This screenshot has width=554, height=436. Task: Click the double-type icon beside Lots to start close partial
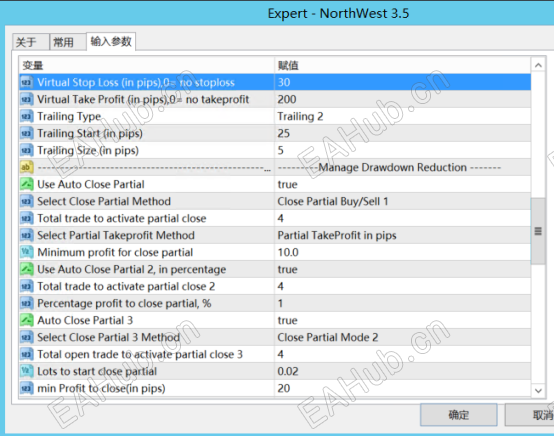[x=26, y=371]
